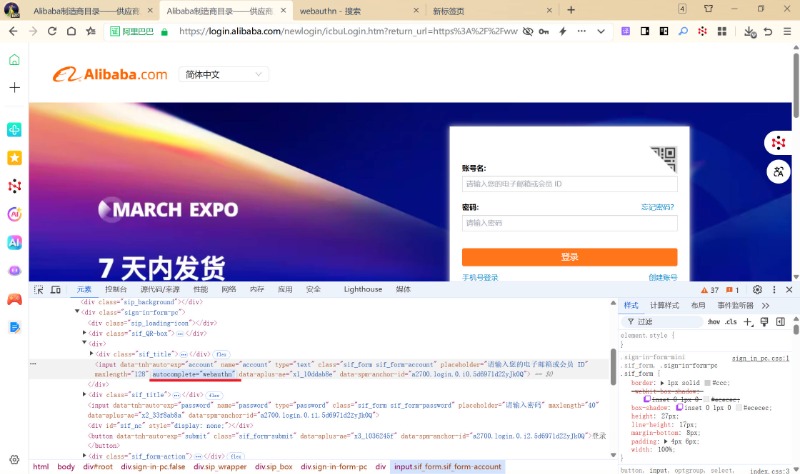Open the box-shadow shadow editor purple icon
Viewport: 800px width, 474px height.
click(x=679, y=407)
